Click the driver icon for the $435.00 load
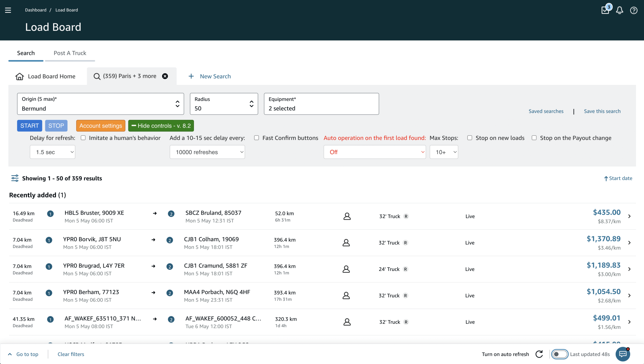 click(x=347, y=216)
